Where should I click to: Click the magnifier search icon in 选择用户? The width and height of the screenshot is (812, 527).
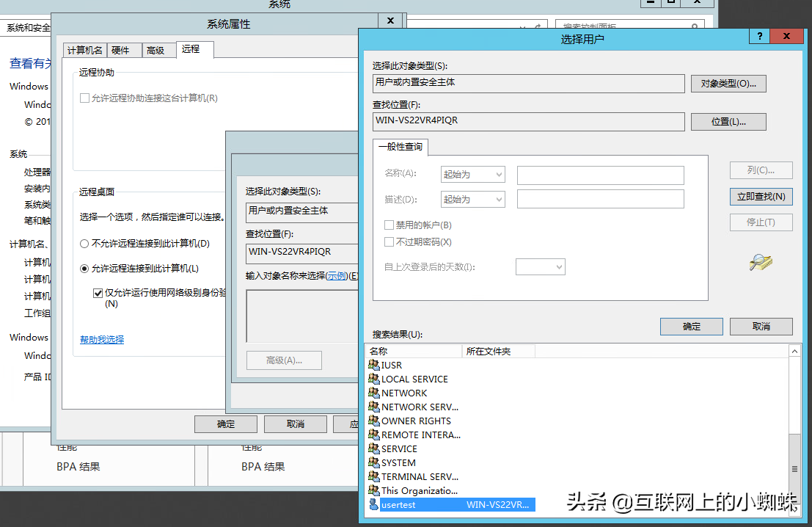pos(760,263)
